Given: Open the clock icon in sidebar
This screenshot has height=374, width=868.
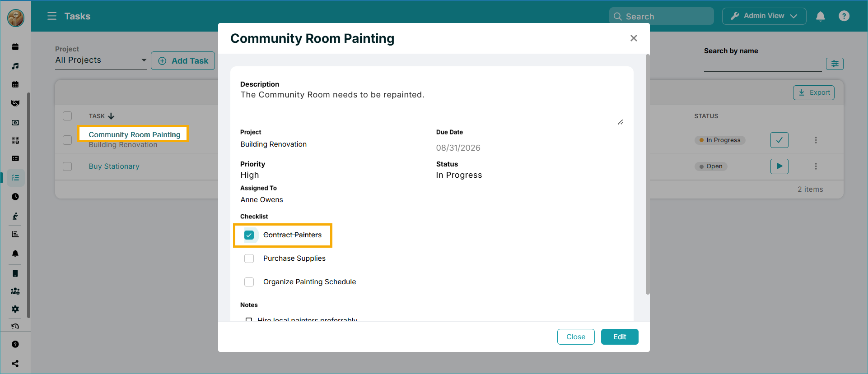Looking at the screenshot, I should (15, 197).
